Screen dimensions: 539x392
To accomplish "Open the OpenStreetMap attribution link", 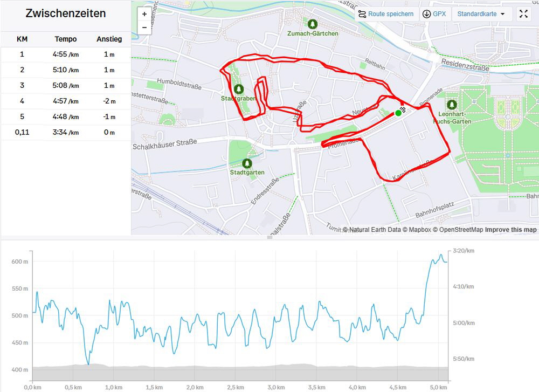I will click(461, 230).
